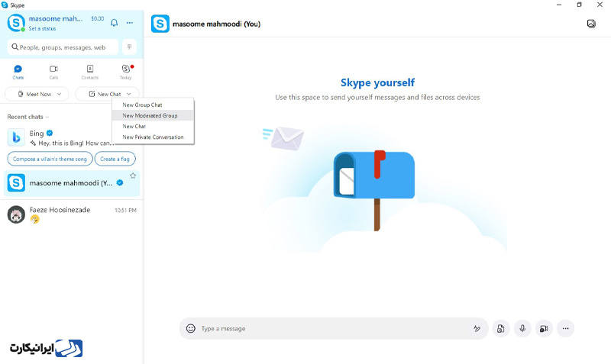Open the More options ellipsis beside profile
Image resolution: width=611 pixels, height=364 pixels.
(130, 23)
